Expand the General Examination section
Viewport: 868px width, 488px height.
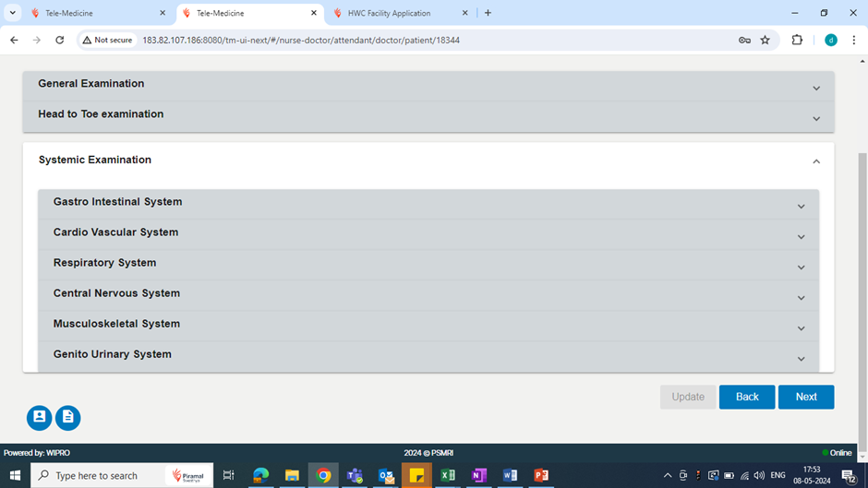coord(428,85)
